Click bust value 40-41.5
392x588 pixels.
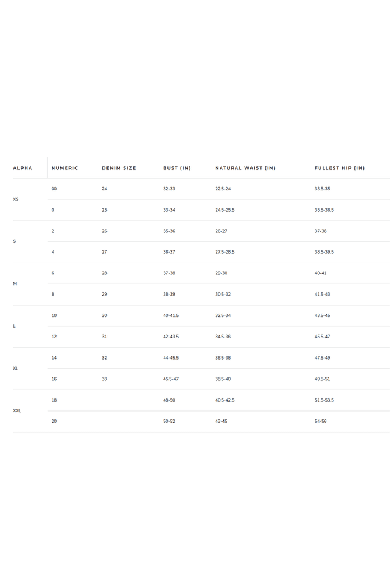pos(171,315)
